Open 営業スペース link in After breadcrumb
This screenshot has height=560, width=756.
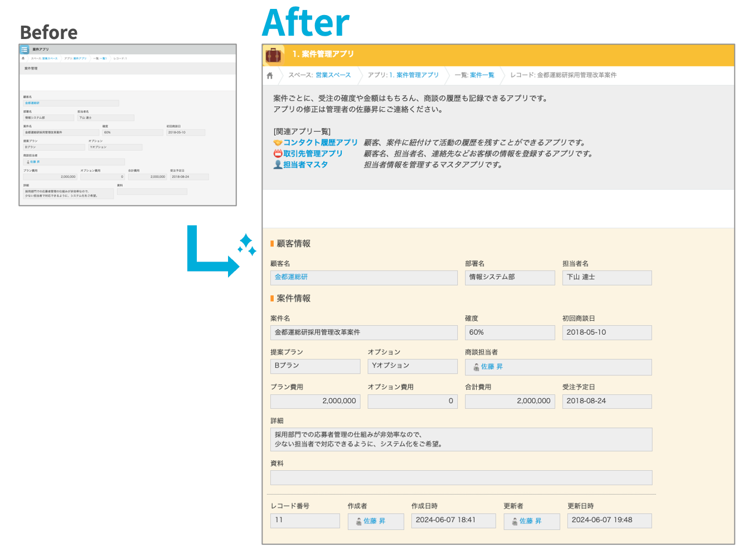click(333, 75)
